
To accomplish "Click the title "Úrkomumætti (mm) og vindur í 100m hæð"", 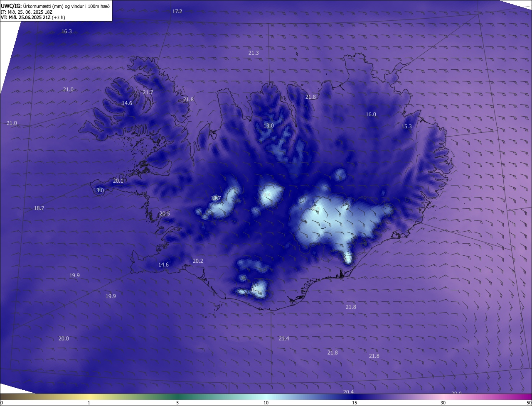I will pos(66,6).
